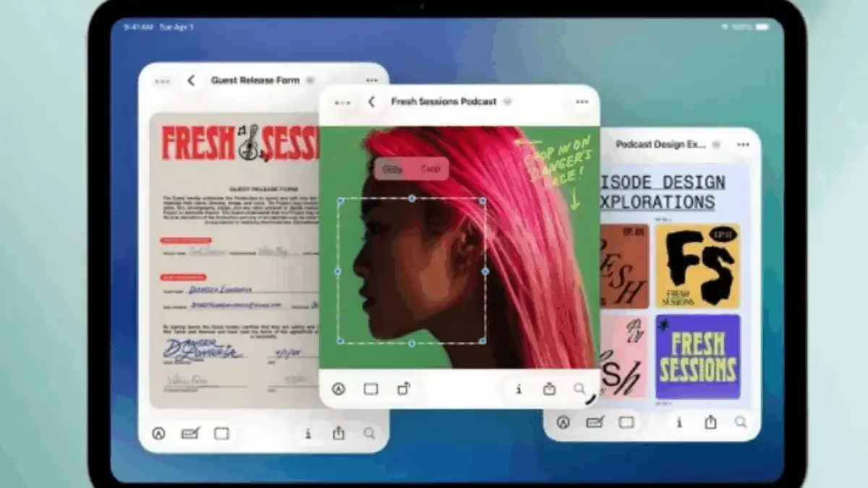Click the "Fresh Sessions Podcast" window title
Image resolution: width=868 pixels, height=488 pixels.
(443, 102)
